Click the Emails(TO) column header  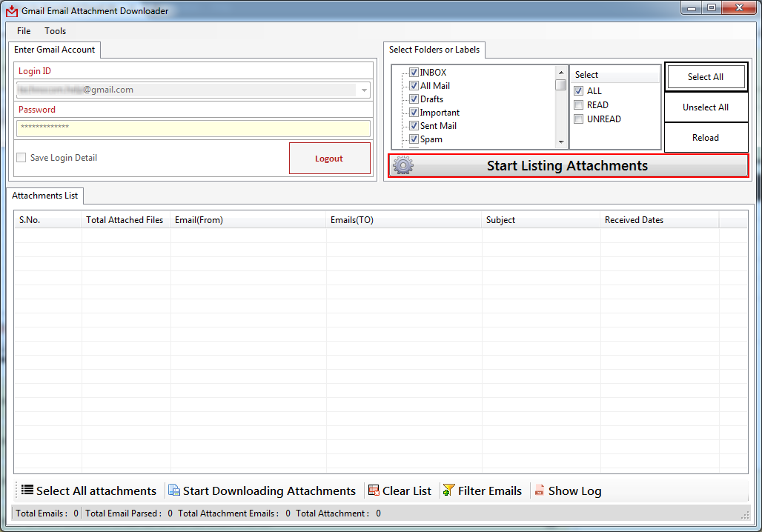tap(403, 220)
